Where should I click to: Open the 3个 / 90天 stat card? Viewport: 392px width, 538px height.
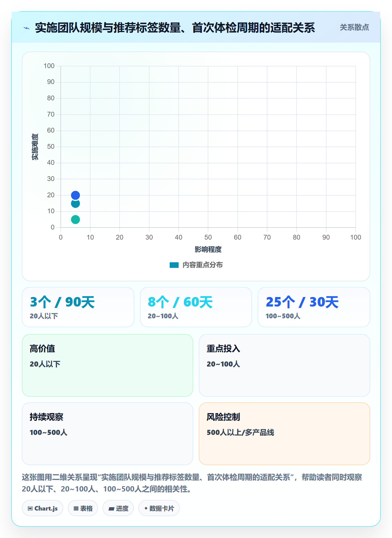78,307
